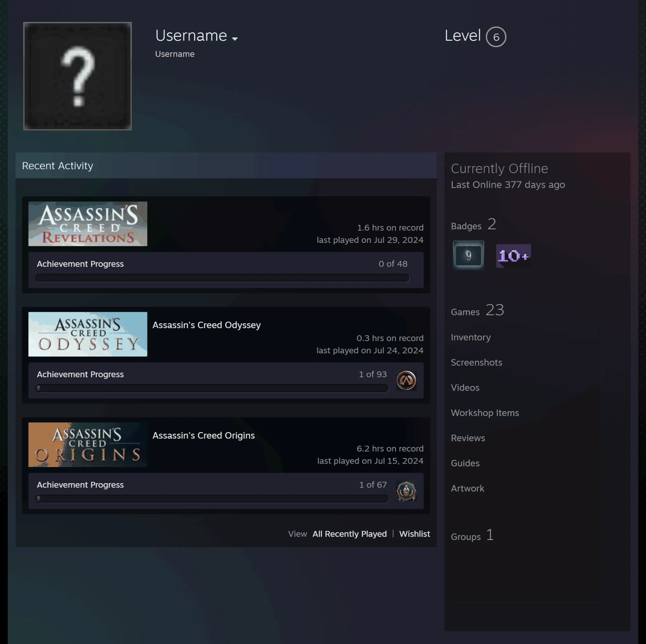646x644 pixels.
Task: Expand the Username dropdown arrow
Action: pyautogui.click(x=235, y=39)
